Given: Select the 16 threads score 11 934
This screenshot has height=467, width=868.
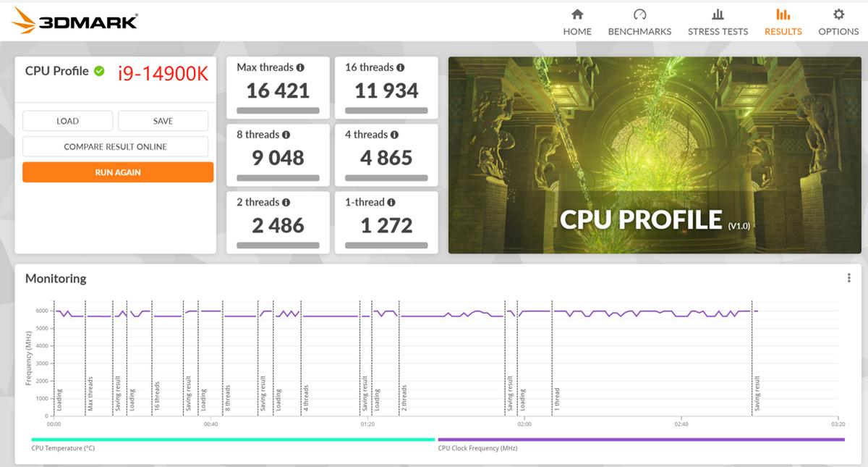Looking at the screenshot, I should point(386,91).
